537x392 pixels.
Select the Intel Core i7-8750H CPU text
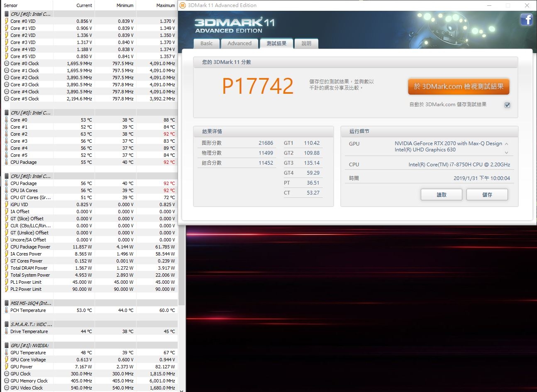[459, 164]
